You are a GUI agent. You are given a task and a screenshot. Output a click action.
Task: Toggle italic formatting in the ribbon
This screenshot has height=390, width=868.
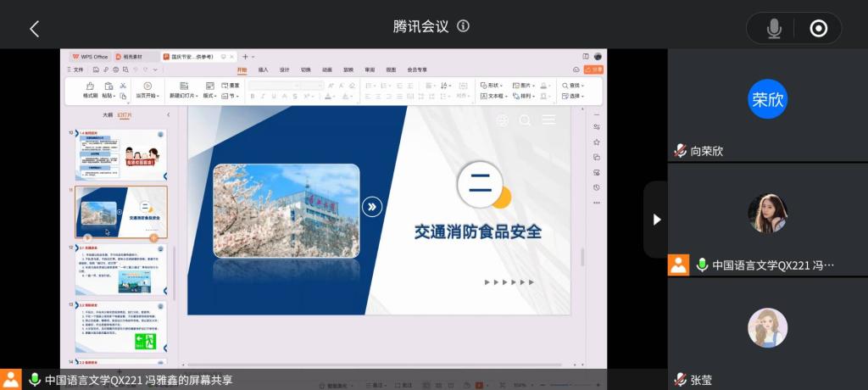pyautogui.click(x=264, y=97)
